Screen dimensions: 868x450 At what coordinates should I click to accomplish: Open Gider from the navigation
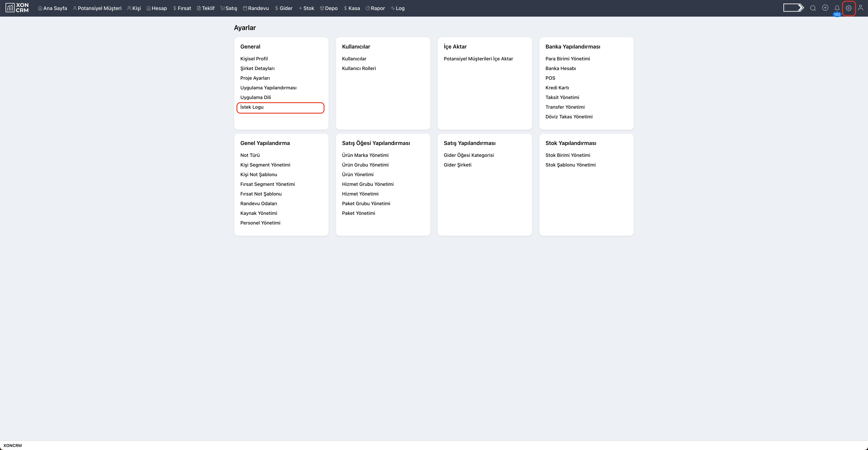[283, 8]
